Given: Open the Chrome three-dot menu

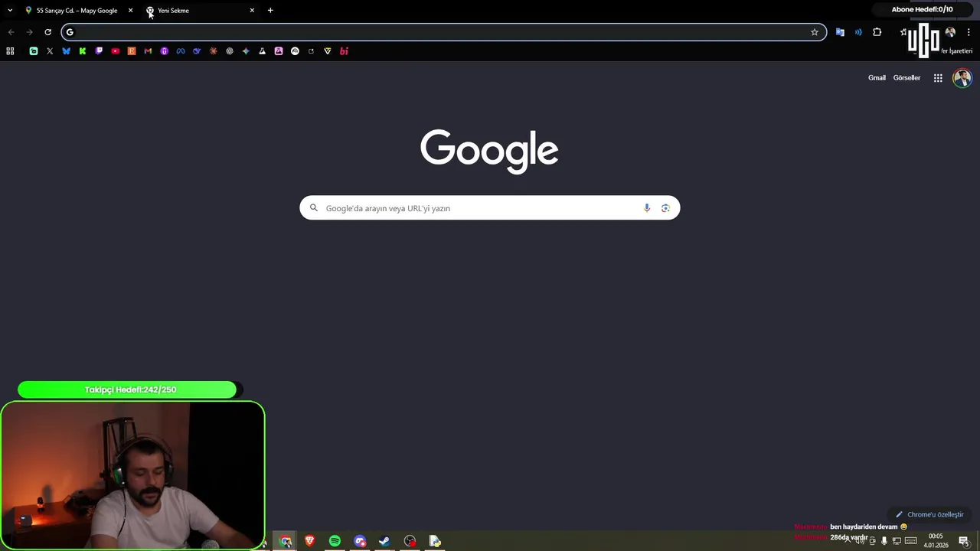Looking at the screenshot, I should pyautogui.click(x=969, y=32).
